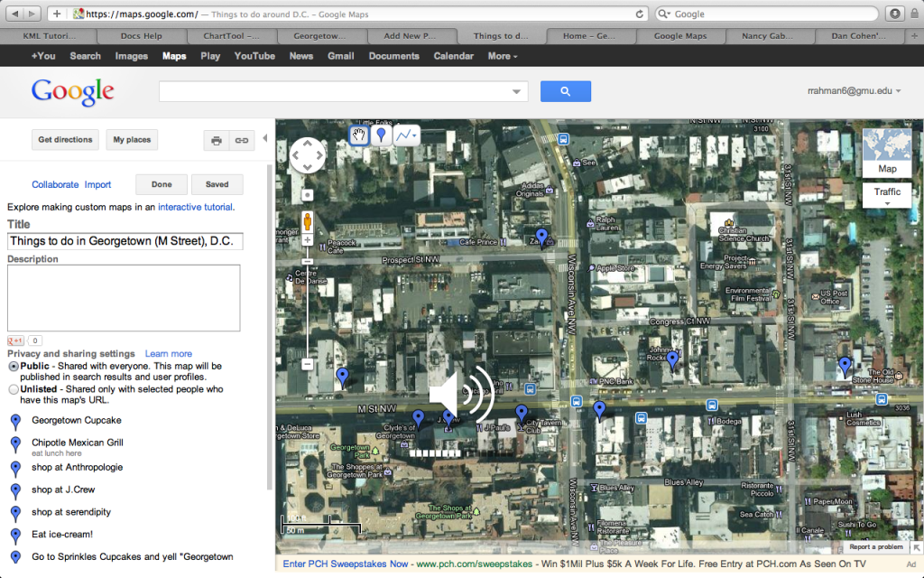
Task: Open the search box suggestions dropdown
Action: pyautogui.click(x=516, y=91)
